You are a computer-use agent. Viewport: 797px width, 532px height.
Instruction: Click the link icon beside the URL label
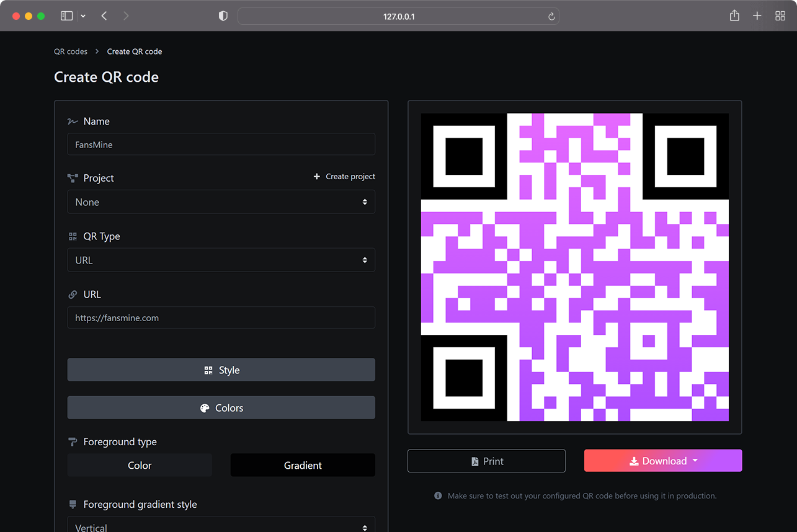pos(73,295)
